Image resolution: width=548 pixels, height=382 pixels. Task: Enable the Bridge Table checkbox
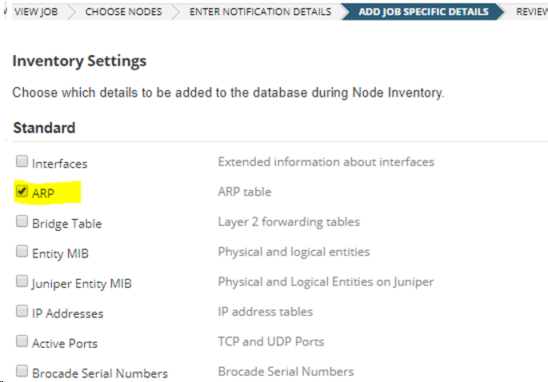click(22, 221)
